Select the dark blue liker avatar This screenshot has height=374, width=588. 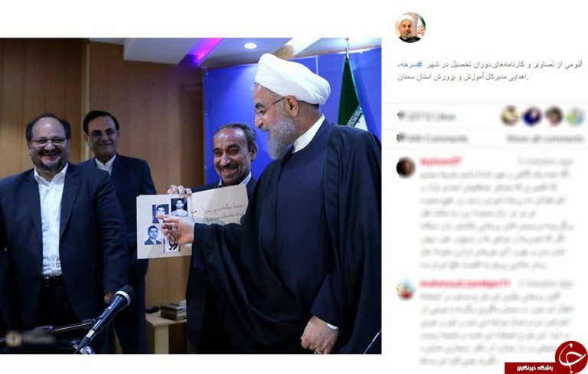tap(533, 116)
